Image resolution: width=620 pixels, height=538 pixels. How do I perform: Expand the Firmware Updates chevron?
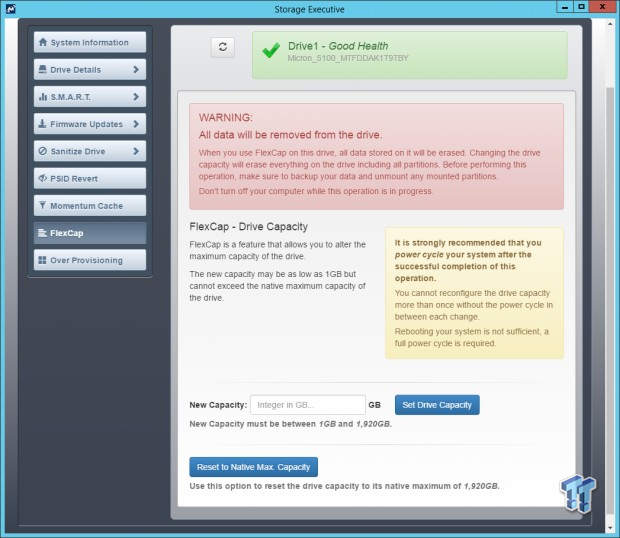coord(136,124)
